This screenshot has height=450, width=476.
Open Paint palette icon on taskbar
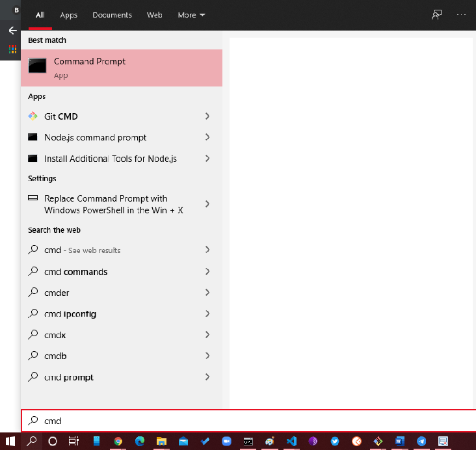[270, 441]
